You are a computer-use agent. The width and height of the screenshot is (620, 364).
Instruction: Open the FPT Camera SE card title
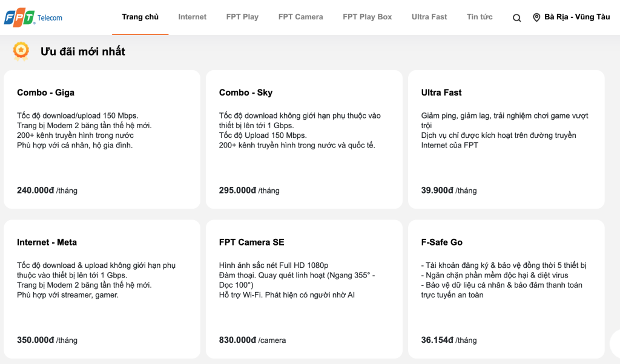[x=251, y=242]
